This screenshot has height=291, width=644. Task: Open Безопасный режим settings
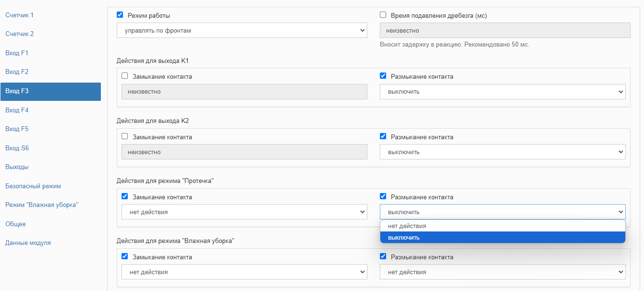tap(33, 186)
